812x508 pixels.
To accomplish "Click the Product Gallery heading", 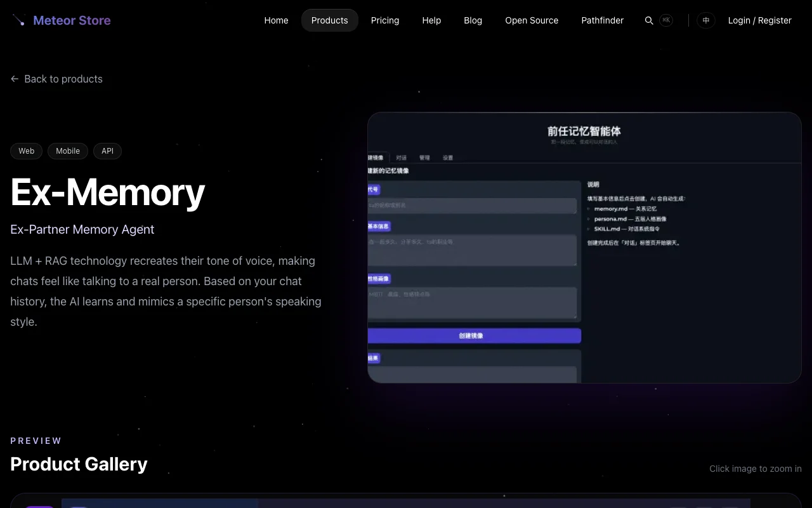I will [79, 464].
